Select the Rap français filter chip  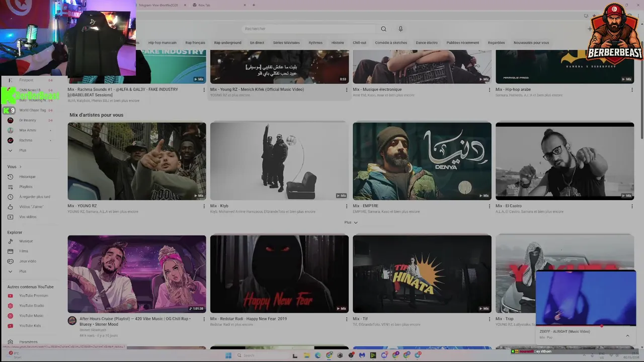(x=195, y=43)
